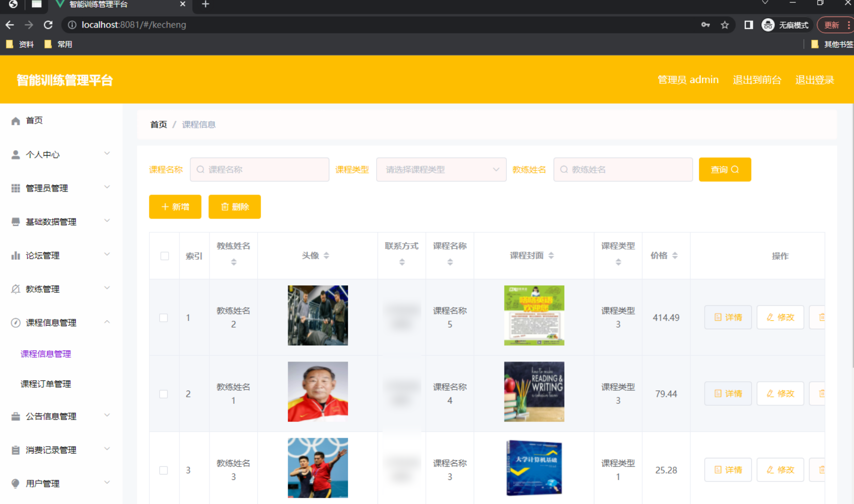Sort by 头像 column arrows
The height and width of the screenshot is (504, 854).
[x=326, y=255]
